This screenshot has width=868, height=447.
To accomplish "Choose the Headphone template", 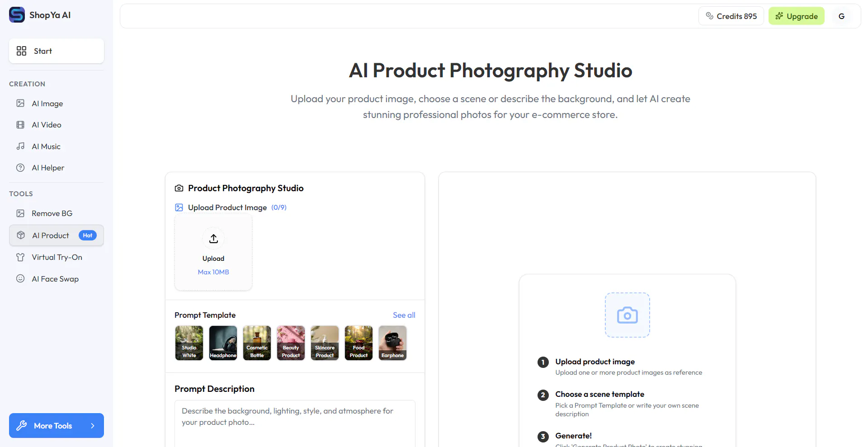I will pyautogui.click(x=223, y=343).
